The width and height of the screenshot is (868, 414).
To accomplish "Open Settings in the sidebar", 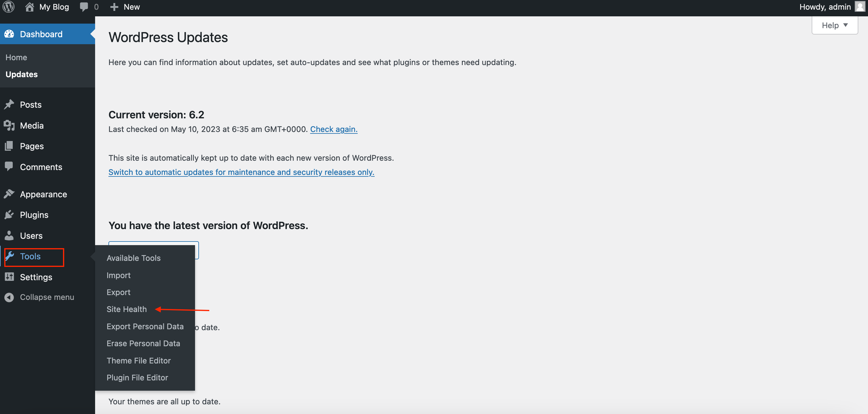I will pos(36,277).
